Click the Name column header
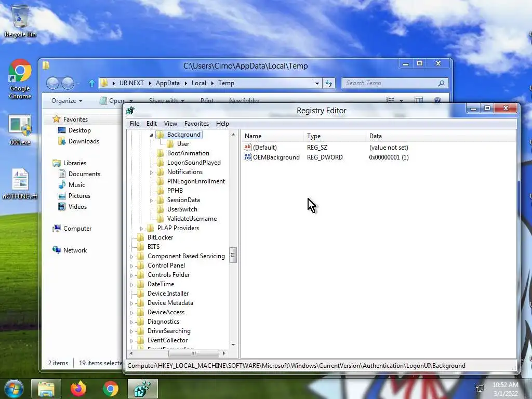This screenshot has width=532, height=399. 273,136
